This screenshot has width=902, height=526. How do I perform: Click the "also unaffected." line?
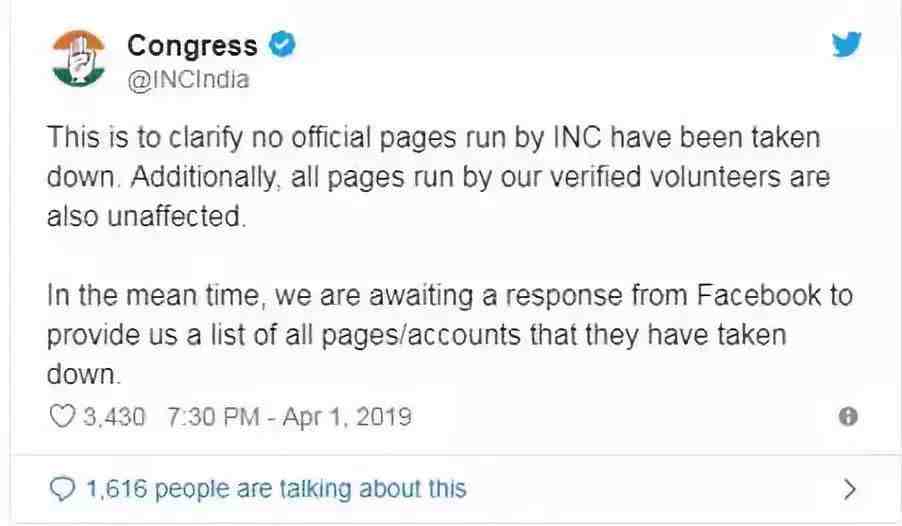click(147, 217)
